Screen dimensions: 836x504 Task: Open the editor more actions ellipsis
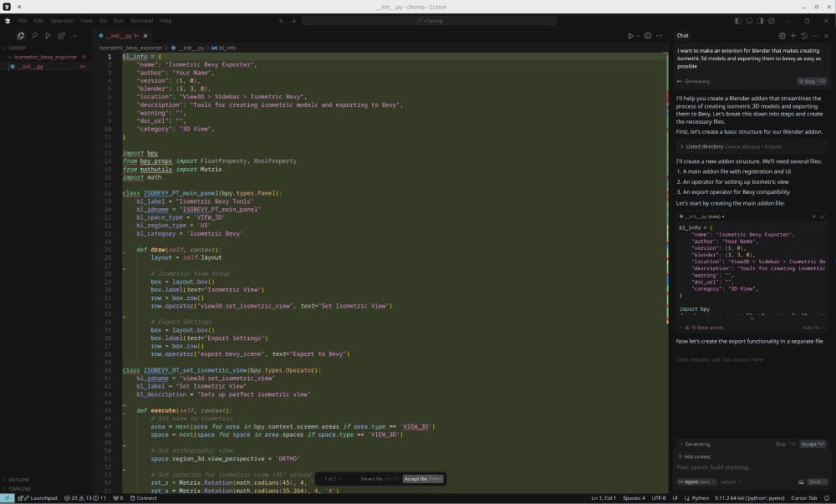659,36
